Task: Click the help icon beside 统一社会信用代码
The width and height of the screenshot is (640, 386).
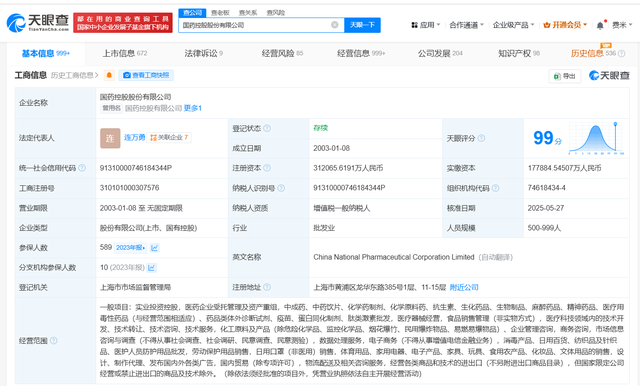Action: (x=82, y=168)
